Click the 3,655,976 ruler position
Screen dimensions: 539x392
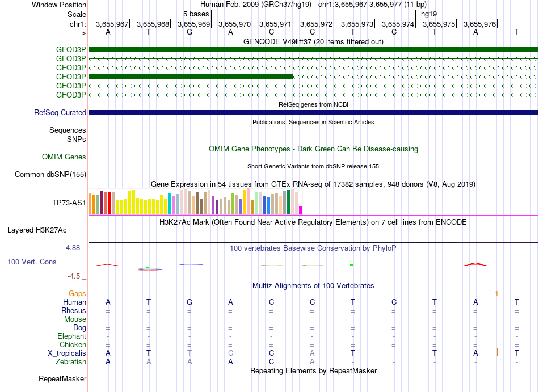pos(480,24)
